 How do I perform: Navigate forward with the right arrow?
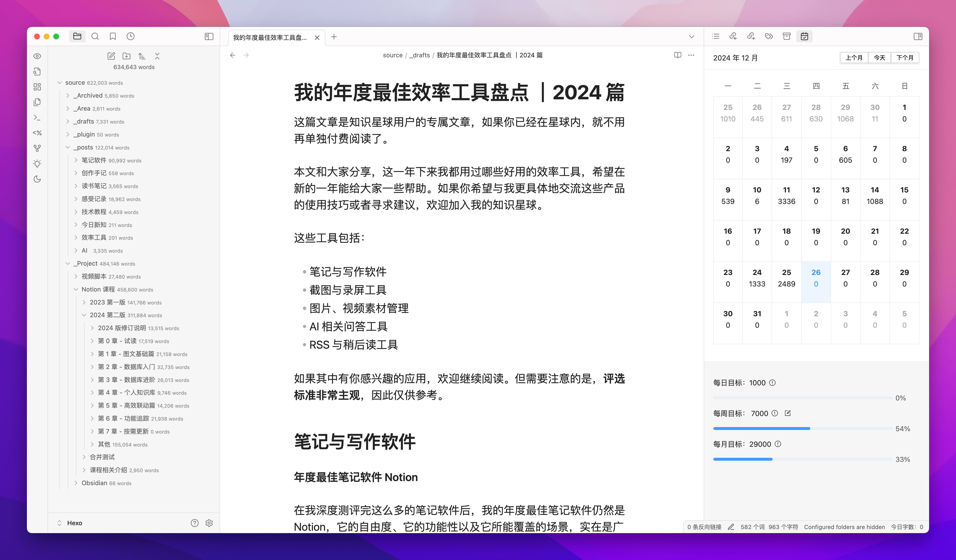(x=246, y=55)
